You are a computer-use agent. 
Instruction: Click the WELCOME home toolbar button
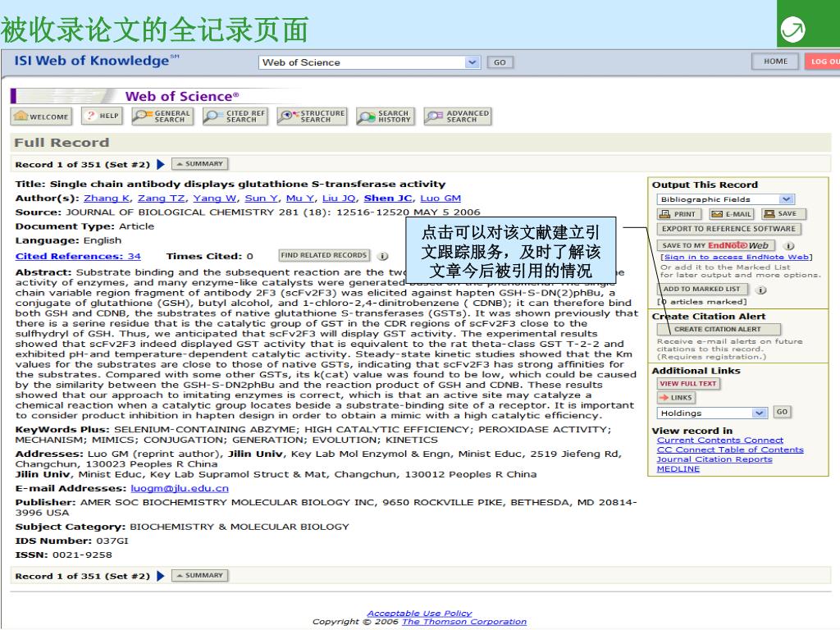click(41, 116)
